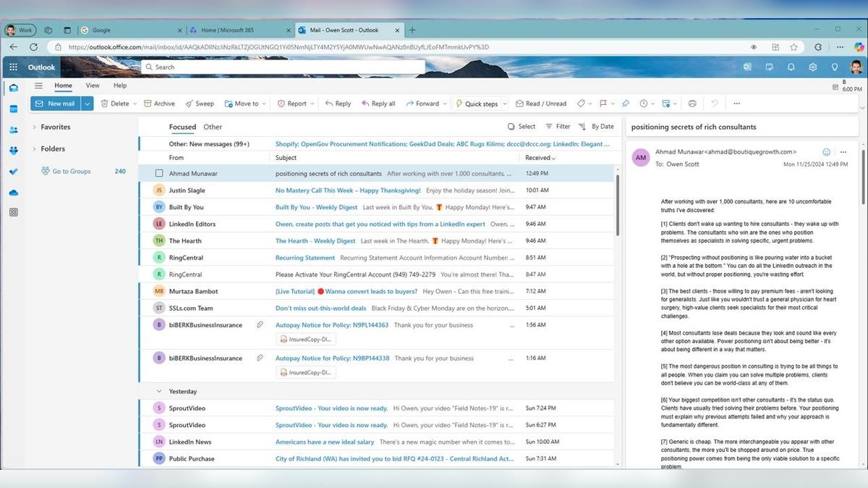Click the Outlook Search box
Viewport: 868px width, 488px height.
283,67
